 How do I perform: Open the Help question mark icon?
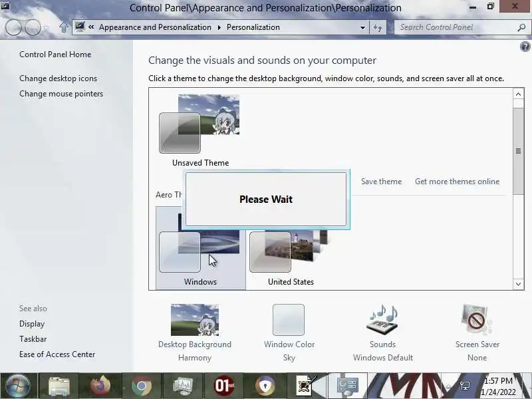click(x=525, y=47)
